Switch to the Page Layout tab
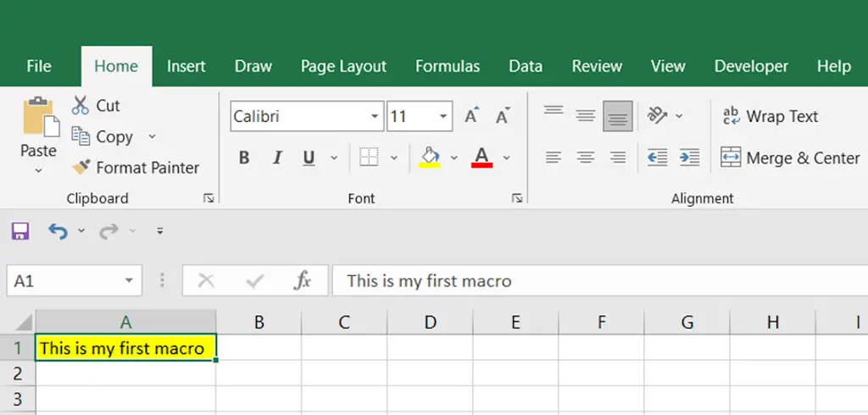The image size is (868, 415). click(343, 66)
